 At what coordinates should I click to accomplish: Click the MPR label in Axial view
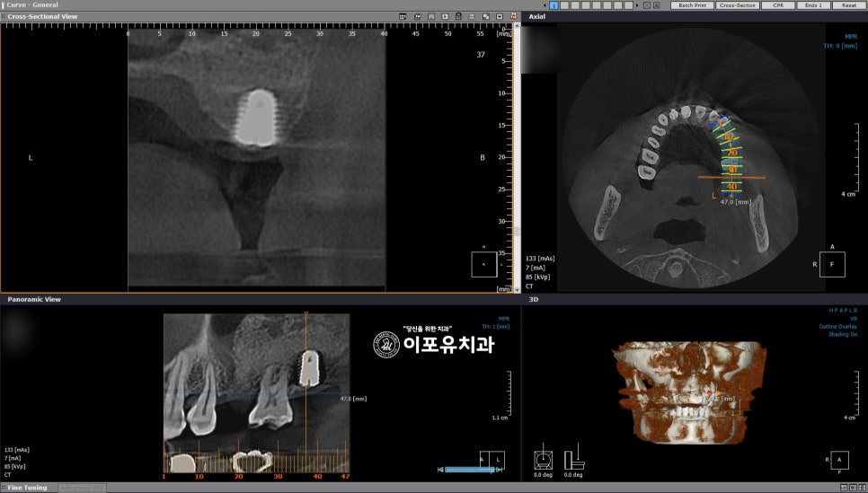coord(851,37)
